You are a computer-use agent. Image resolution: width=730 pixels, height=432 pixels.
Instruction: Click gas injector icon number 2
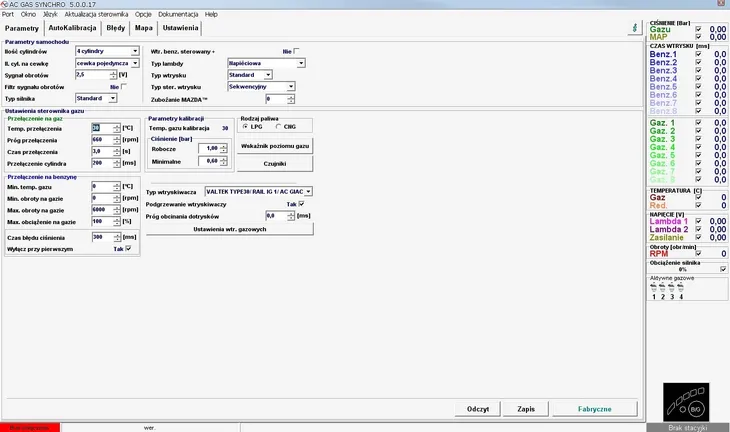663,287
